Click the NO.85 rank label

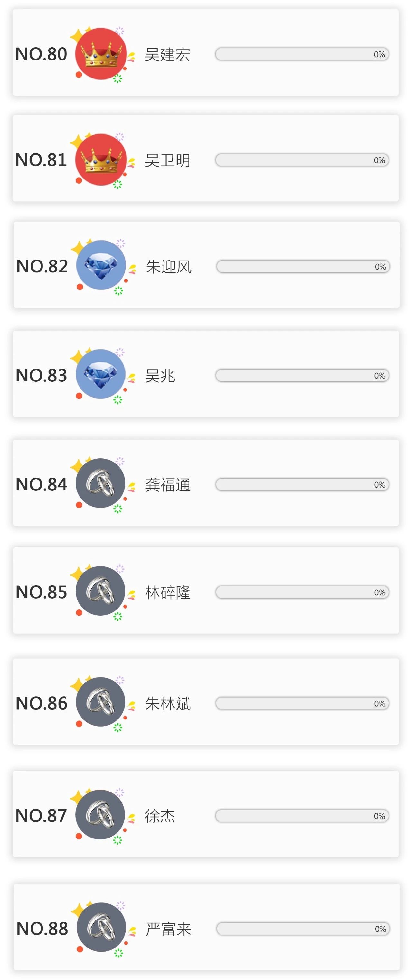click(x=41, y=592)
